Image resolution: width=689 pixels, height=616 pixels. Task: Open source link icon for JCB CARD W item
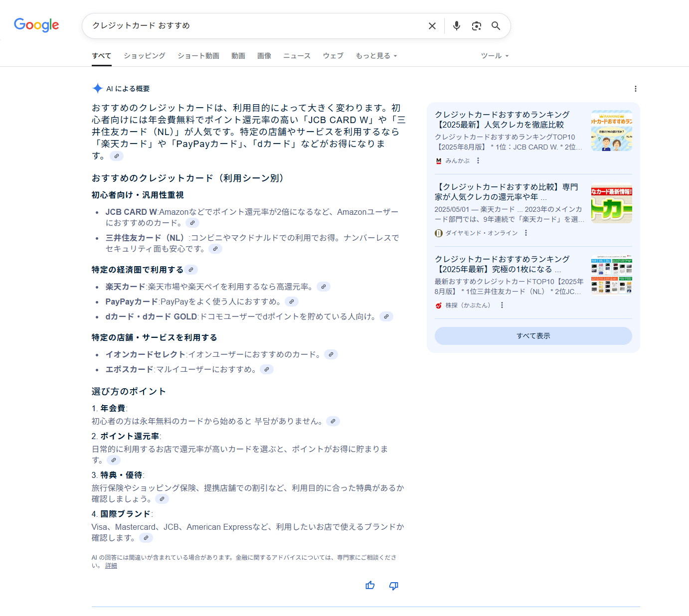[x=192, y=223]
